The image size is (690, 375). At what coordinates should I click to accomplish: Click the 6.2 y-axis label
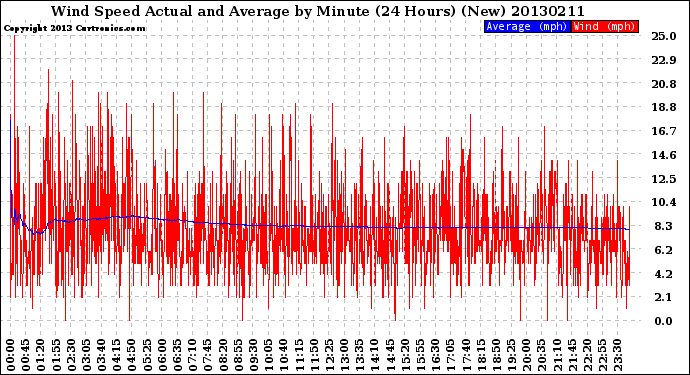[x=664, y=250]
